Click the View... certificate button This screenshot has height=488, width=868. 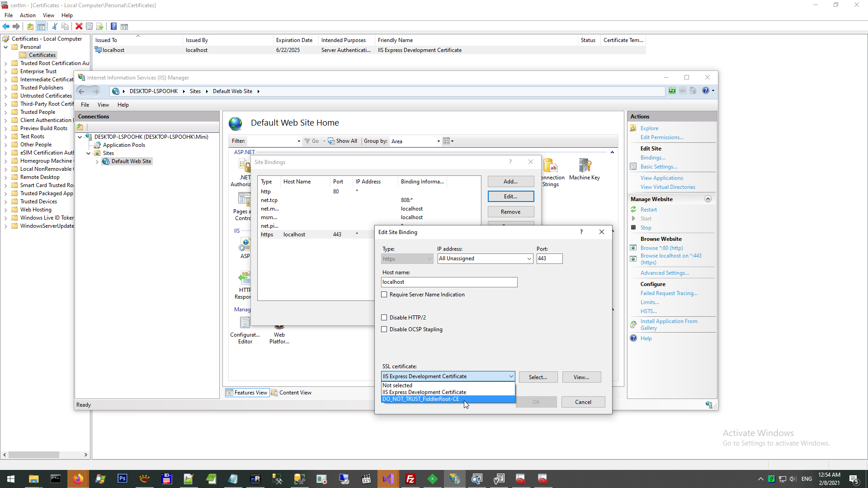tap(581, 377)
